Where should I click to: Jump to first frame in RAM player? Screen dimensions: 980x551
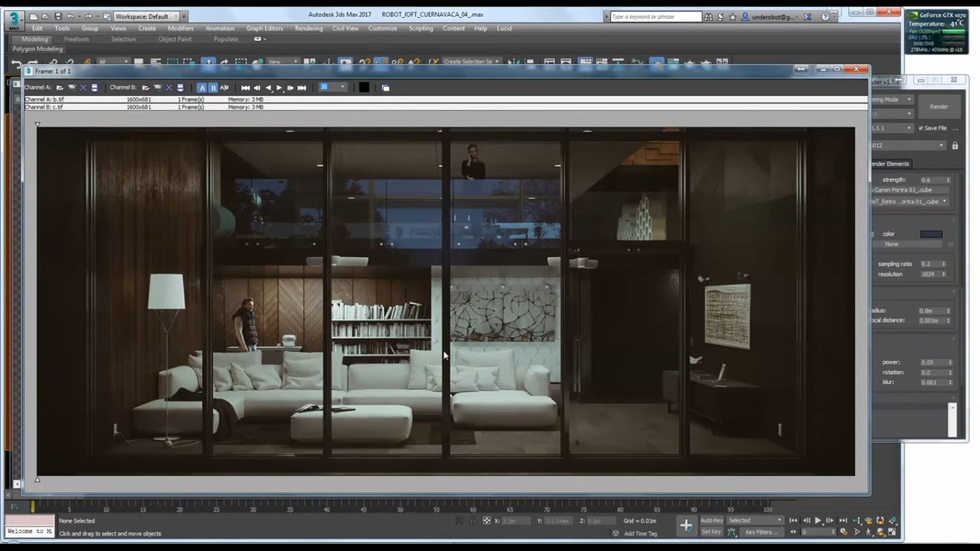coord(245,88)
